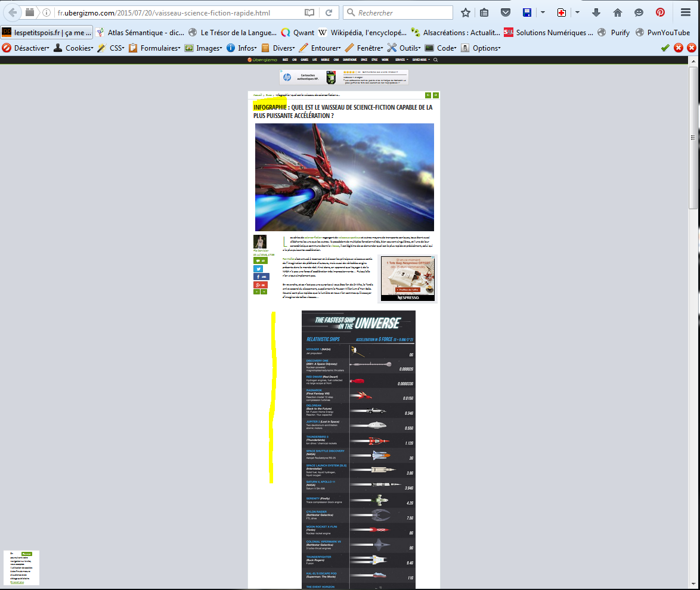
Task: Run the PwnYouTube bookmarklet
Action: coord(663,33)
